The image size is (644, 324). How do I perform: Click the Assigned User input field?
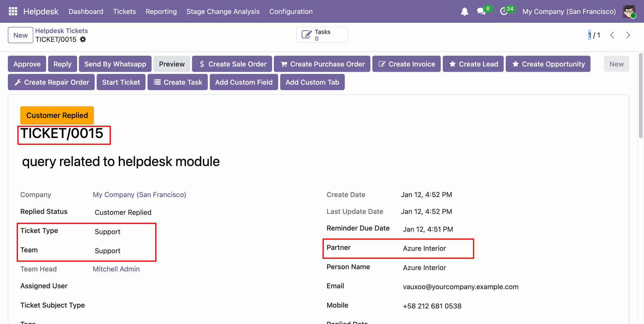pyautogui.click(x=134, y=286)
